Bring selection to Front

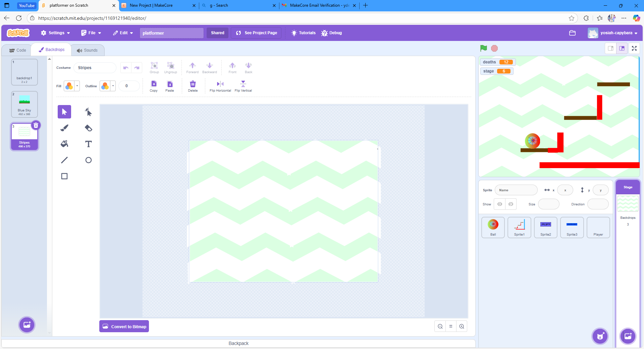[232, 68]
